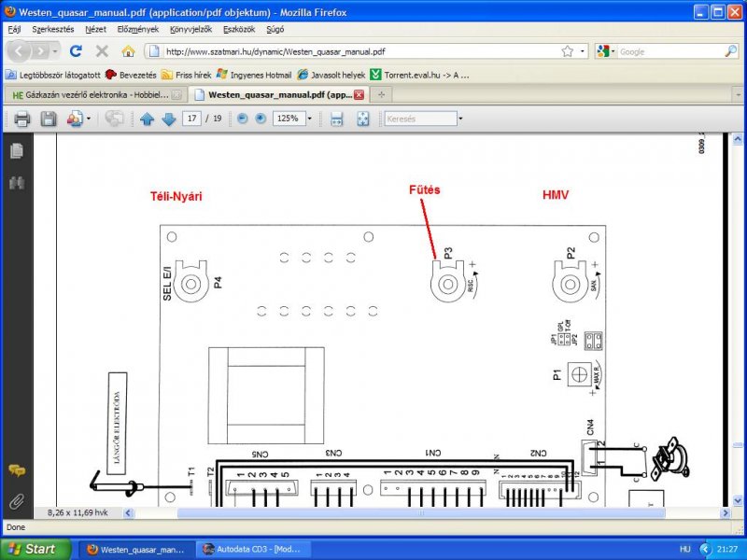Go to previous page with up arrow
This screenshot has height=560, width=747.
coord(148,119)
